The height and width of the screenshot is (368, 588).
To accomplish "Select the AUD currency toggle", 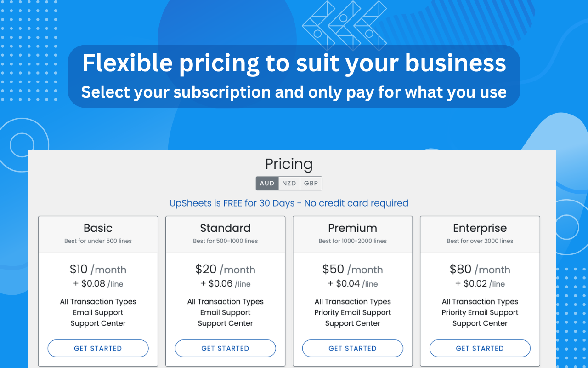I will 267,183.
